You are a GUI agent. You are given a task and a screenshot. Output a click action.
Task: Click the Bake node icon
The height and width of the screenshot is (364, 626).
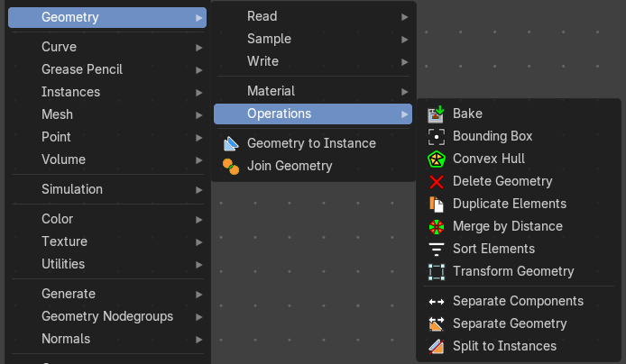point(436,114)
